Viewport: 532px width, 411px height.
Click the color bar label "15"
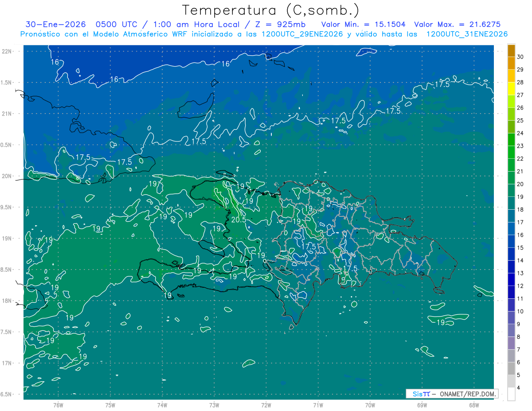[x=520, y=247]
